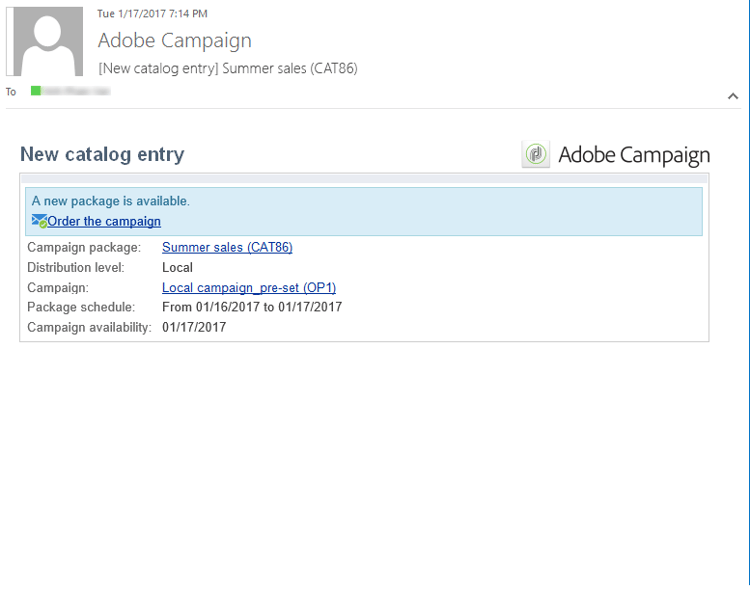Click the Package schedule date range

point(251,307)
